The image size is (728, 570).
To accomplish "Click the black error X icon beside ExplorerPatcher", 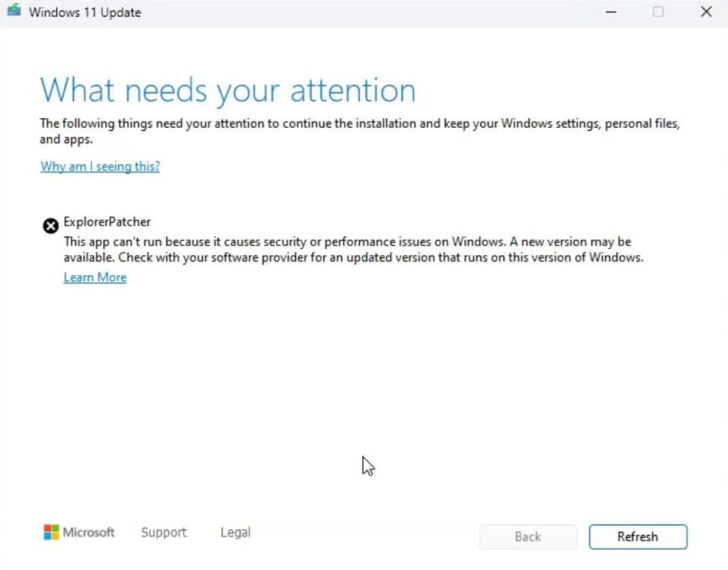I will [50, 226].
